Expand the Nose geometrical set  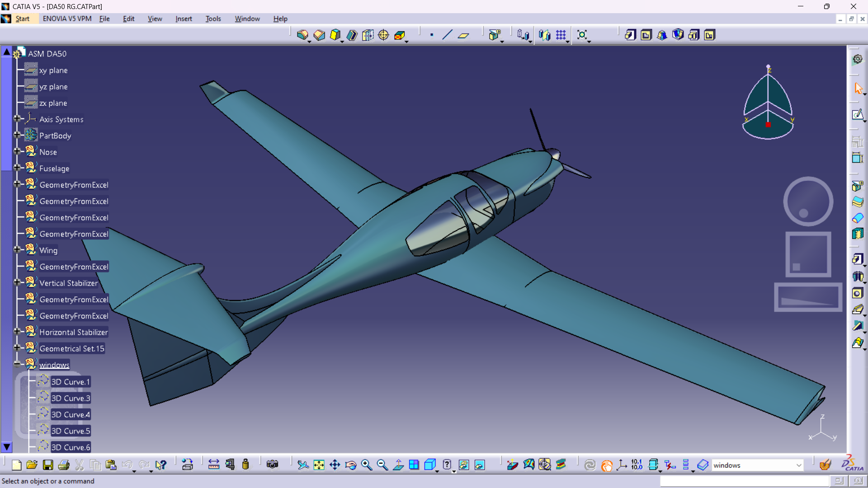(x=17, y=151)
